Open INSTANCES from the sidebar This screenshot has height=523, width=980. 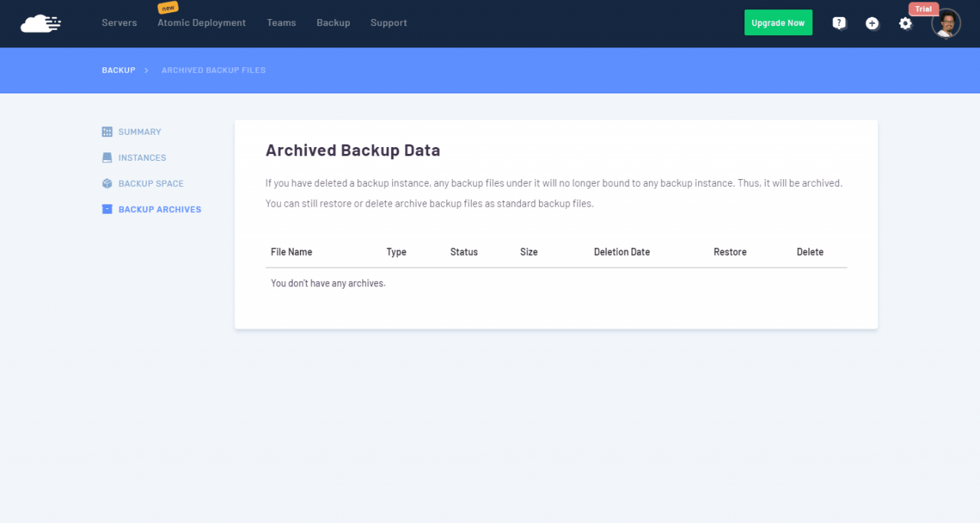click(142, 158)
